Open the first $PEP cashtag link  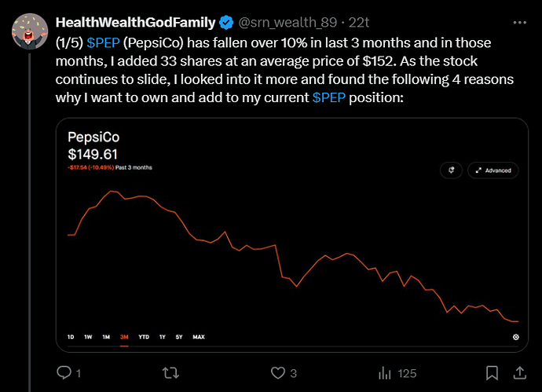103,43
